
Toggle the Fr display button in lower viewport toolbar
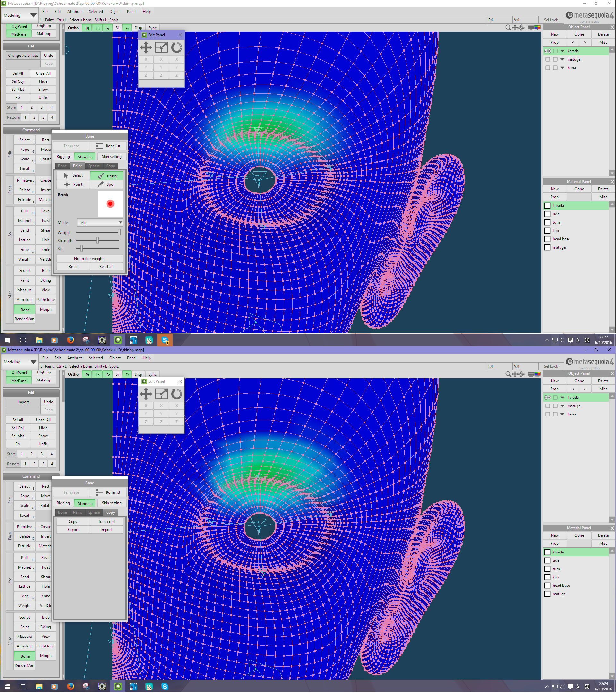coord(127,375)
